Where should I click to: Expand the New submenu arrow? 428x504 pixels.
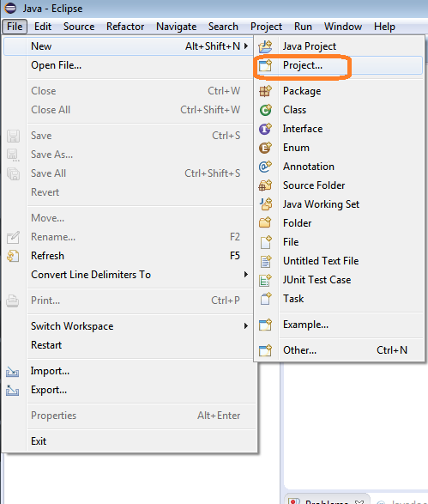click(246, 46)
